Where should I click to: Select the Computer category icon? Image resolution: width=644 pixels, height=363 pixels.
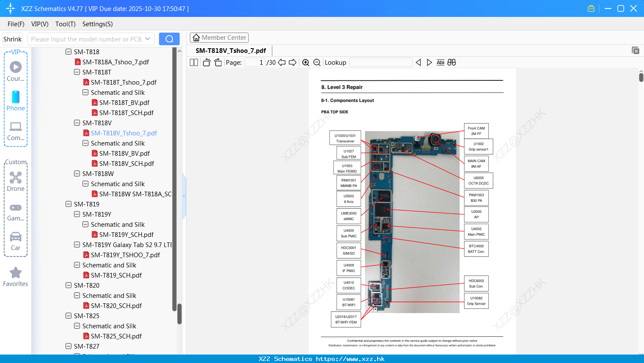tap(16, 131)
